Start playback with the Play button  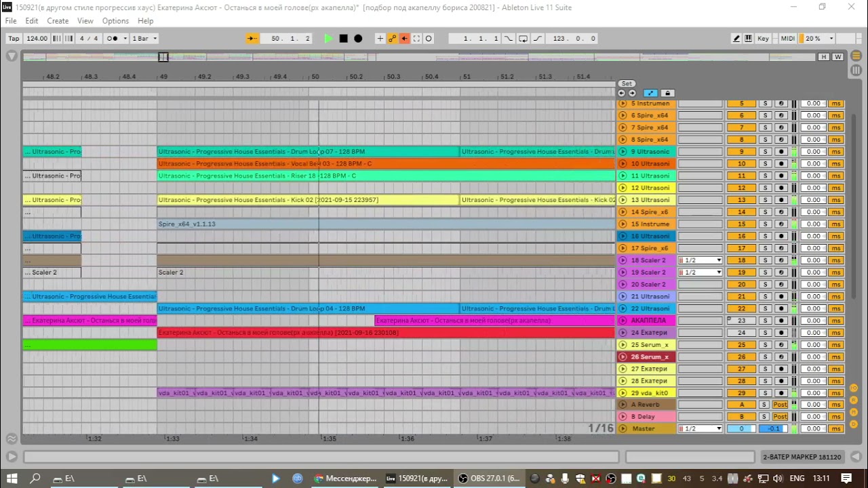[x=328, y=39]
